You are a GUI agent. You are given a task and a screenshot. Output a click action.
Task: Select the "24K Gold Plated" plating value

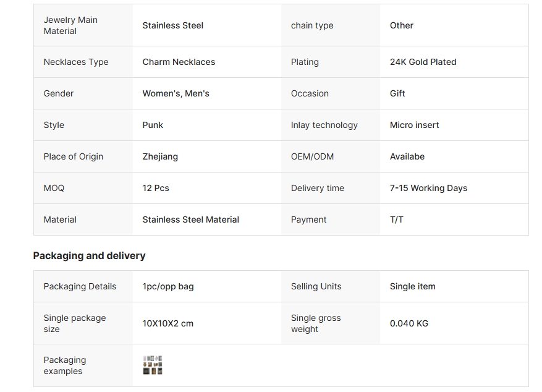pos(423,62)
